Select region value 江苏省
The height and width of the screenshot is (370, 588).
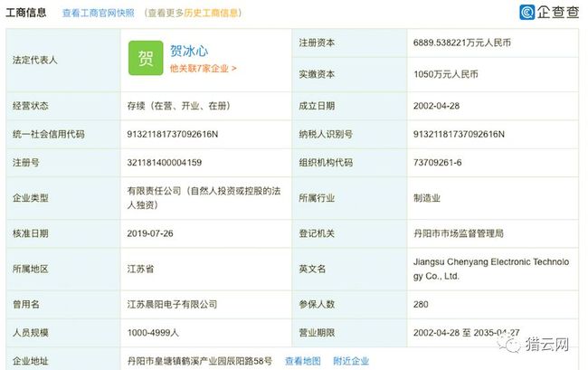coord(140,269)
